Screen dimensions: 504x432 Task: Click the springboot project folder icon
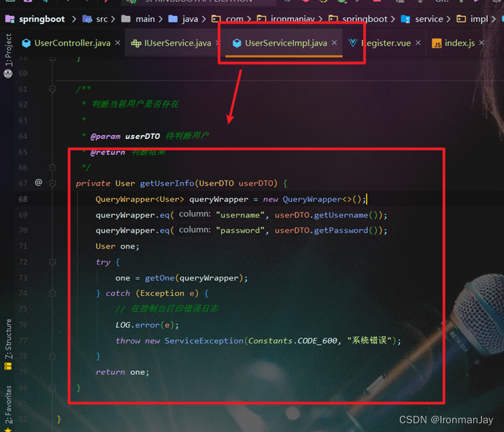pos(10,19)
